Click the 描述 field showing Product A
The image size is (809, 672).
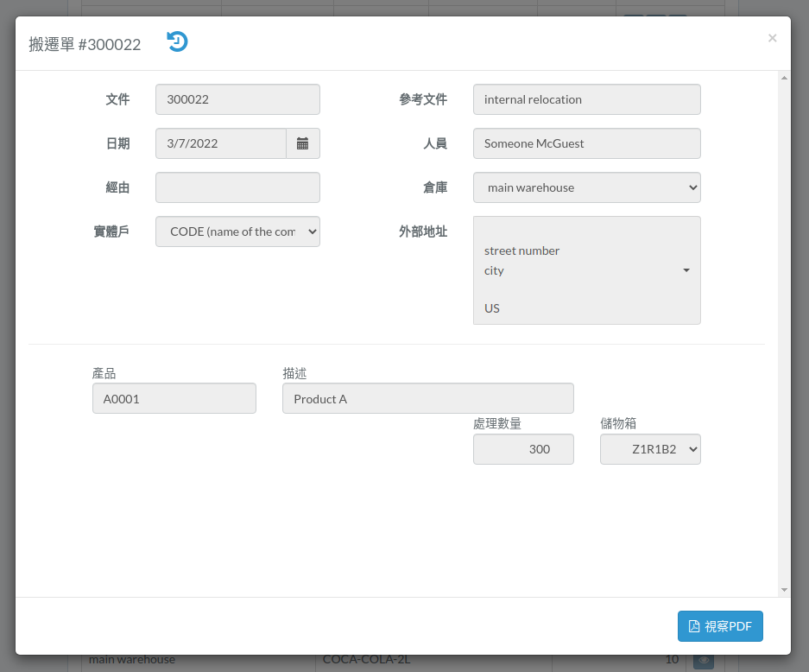(x=427, y=398)
